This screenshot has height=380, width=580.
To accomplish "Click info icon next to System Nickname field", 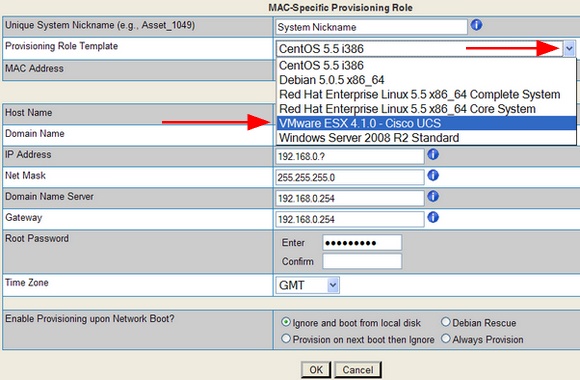I will click(476, 25).
